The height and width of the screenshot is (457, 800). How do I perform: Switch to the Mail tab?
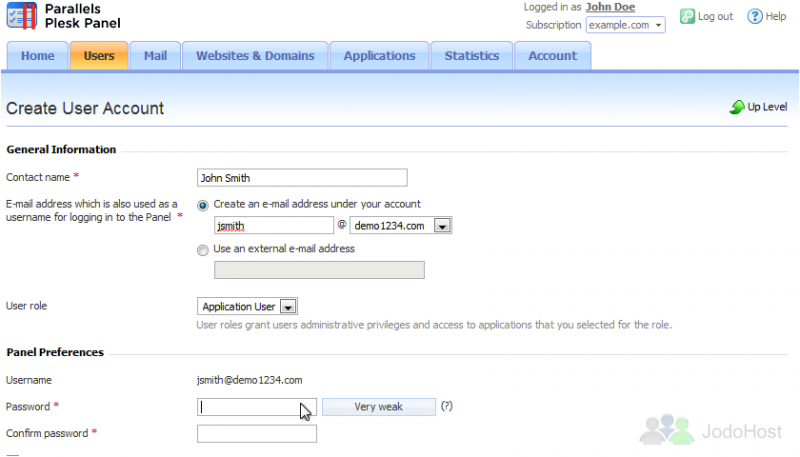coord(155,56)
